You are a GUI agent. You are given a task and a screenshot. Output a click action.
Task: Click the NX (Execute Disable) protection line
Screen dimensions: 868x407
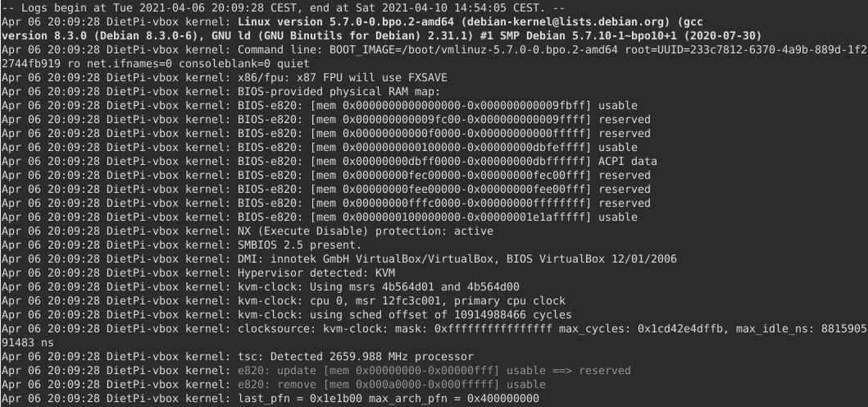click(x=248, y=231)
